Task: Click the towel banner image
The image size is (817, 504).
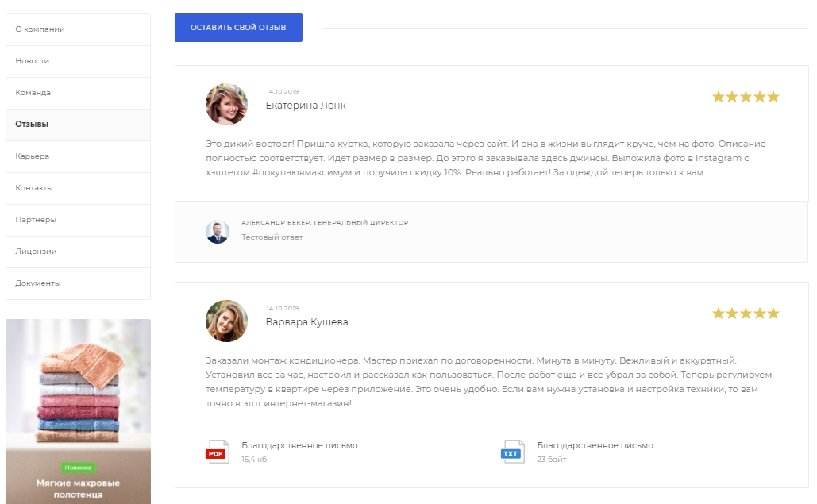Action: [x=78, y=389]
